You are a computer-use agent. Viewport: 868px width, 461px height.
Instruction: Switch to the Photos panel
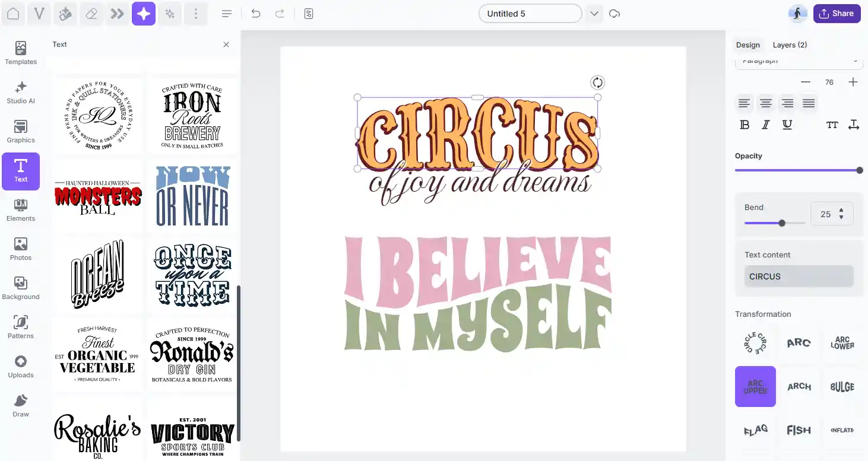(20, 249)
